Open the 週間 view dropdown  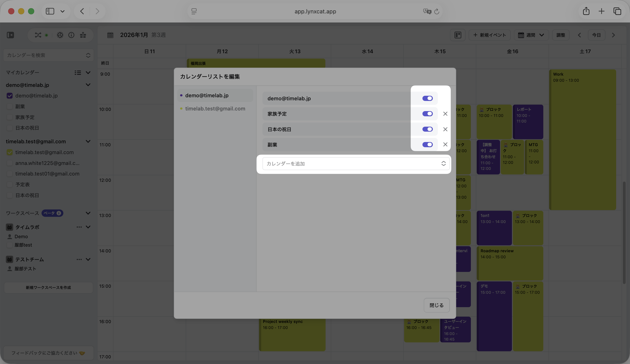pos(531,35)
